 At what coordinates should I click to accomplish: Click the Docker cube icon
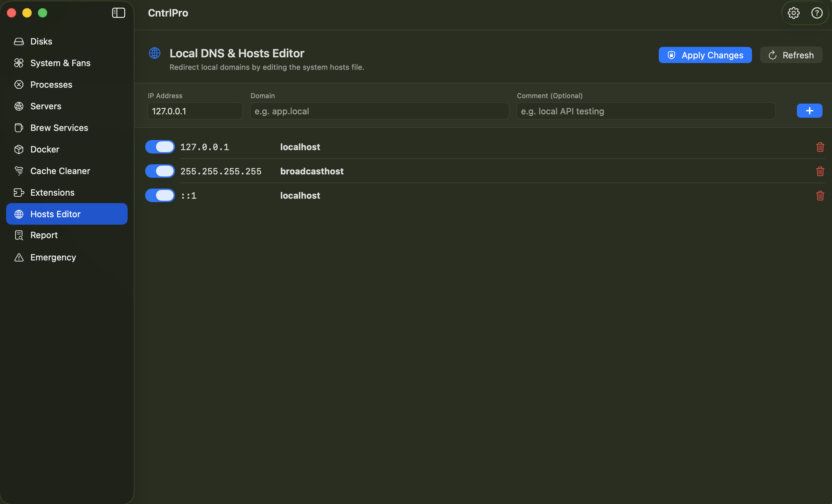point(19,149)
